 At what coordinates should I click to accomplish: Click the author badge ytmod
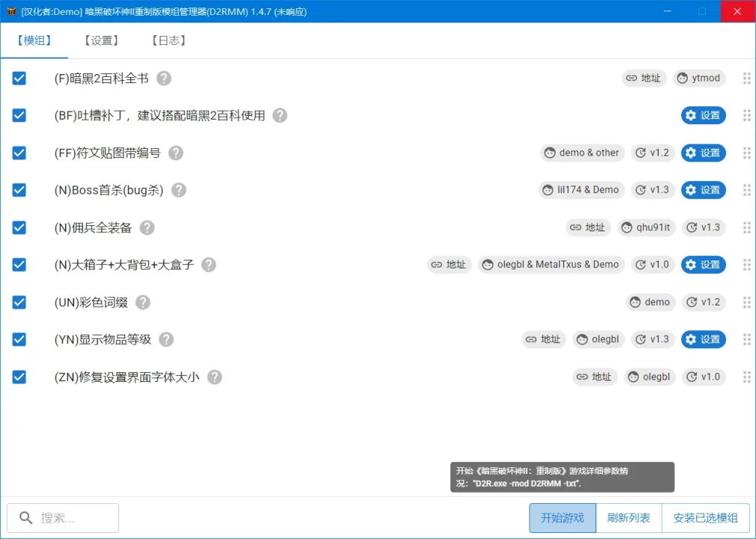point(699,78)
